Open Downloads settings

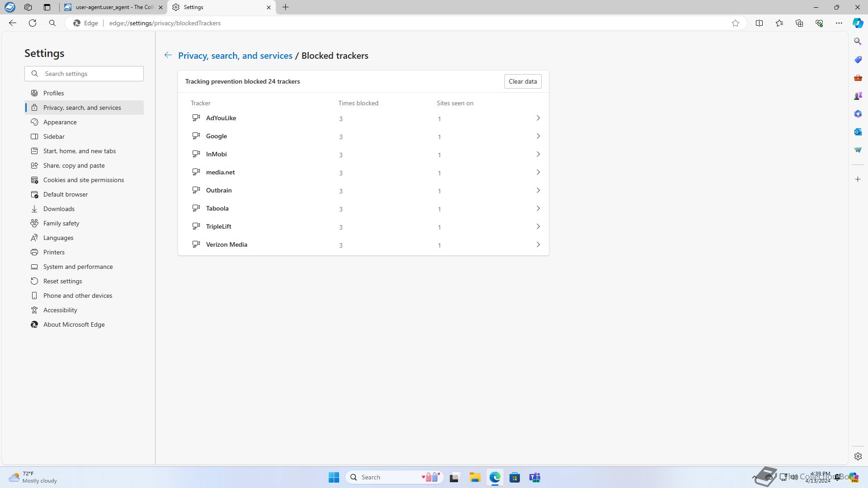(84, 209)
